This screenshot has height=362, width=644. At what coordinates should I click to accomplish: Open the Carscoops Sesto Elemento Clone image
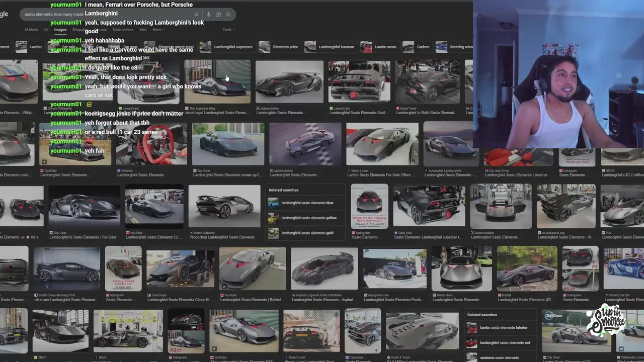coord(180,269)
